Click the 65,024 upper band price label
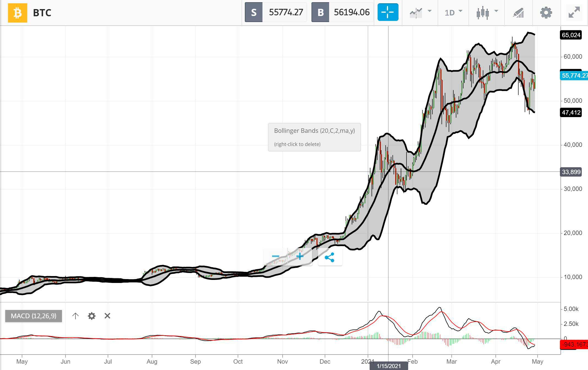This screenshot has height=370, width=588. click(571, 35)
